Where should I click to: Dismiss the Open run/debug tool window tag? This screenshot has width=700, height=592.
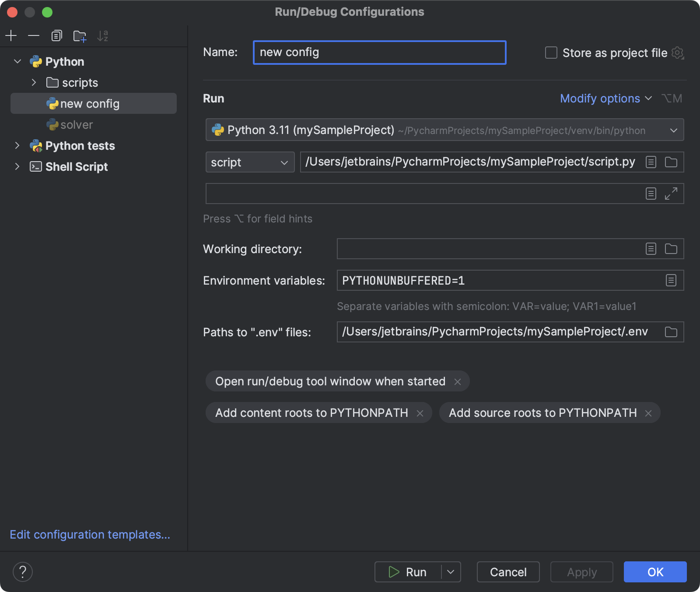458,381
